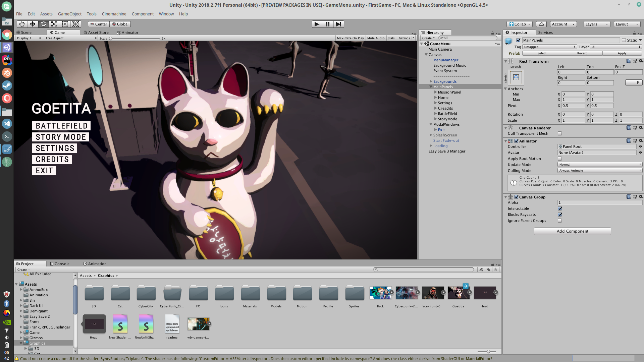
Task: Toggle Mute Audio button
Action: 376,38
